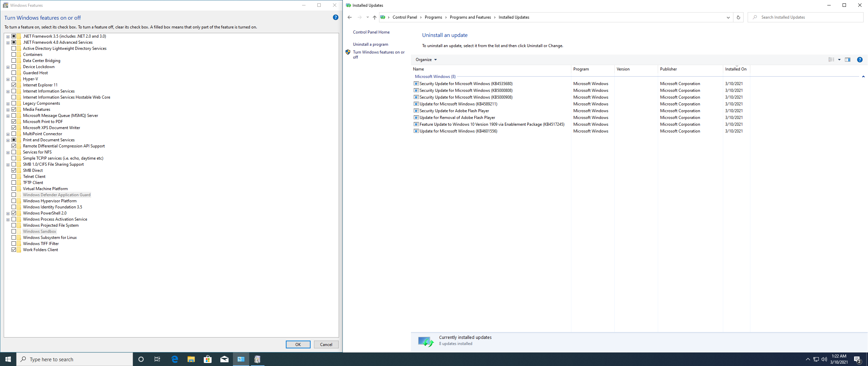Click the network tray icon

coord(816,359)
